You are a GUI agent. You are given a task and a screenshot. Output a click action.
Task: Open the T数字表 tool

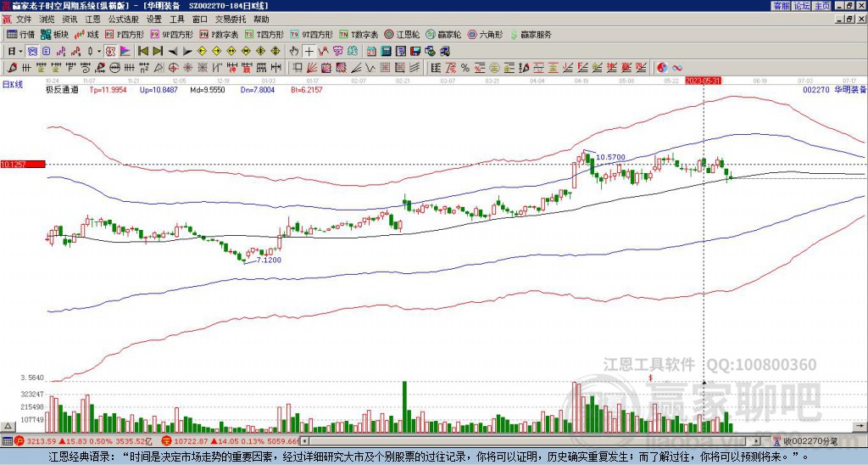pos(359,34)
